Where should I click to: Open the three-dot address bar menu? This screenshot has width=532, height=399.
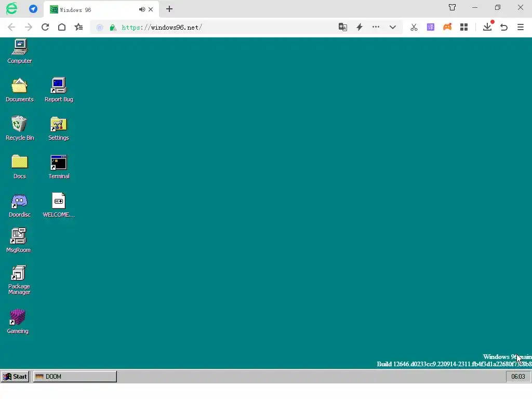click(x=376, y=27)
